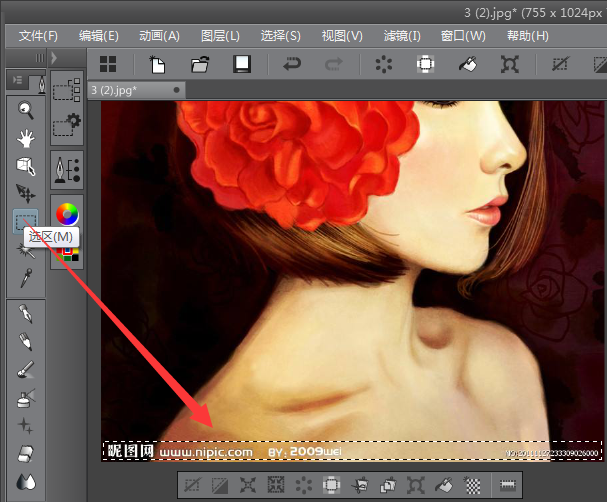Viewport: 607px width, 502px height.
Task: Click the Save disk icon
Action: click(241, 64)
